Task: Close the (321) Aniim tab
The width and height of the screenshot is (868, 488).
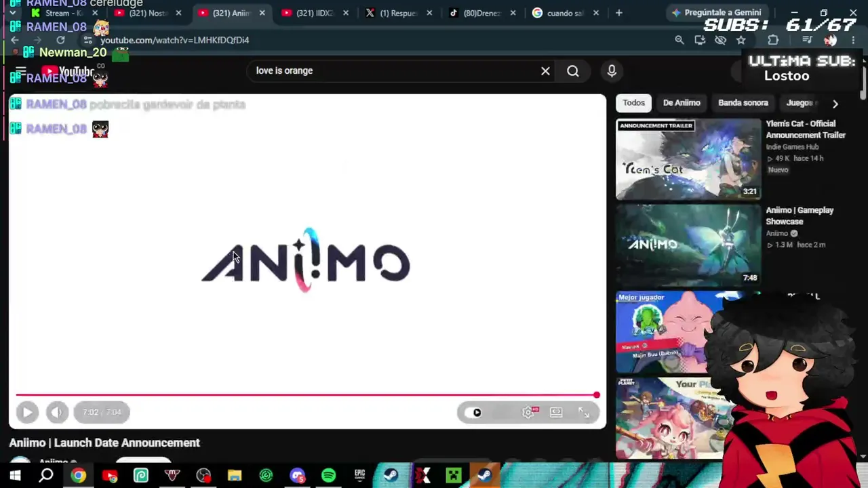Action: pos(262,13)
